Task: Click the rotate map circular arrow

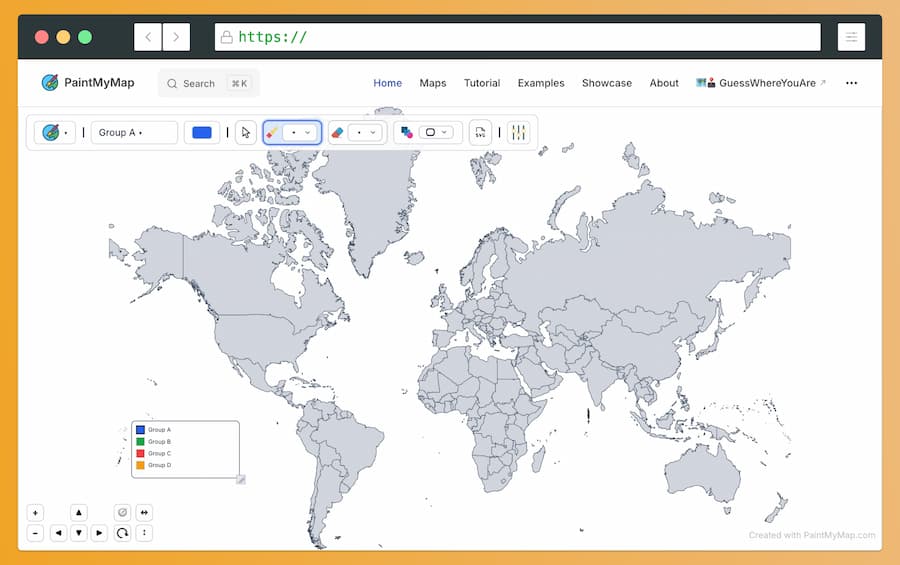Action: tap(122, 533)
